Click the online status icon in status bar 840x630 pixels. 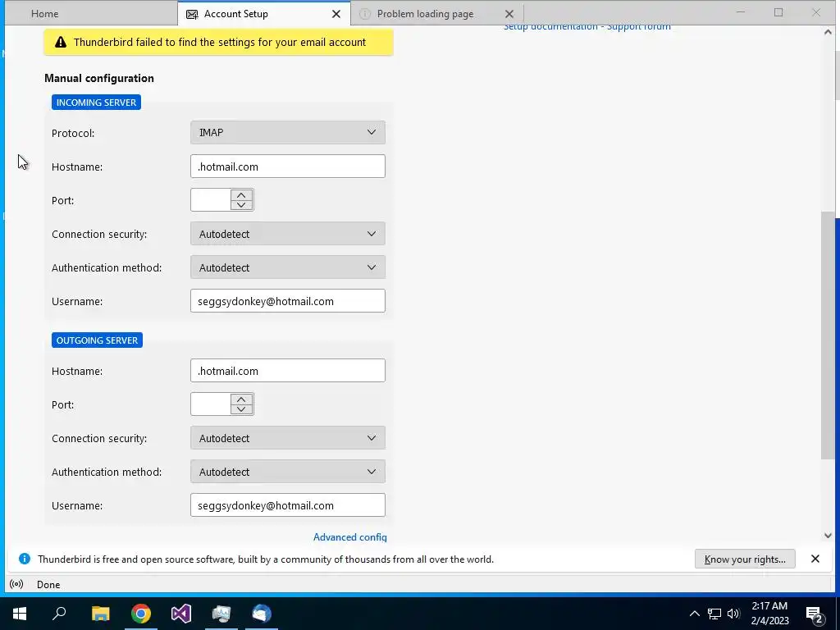[16, 584]
